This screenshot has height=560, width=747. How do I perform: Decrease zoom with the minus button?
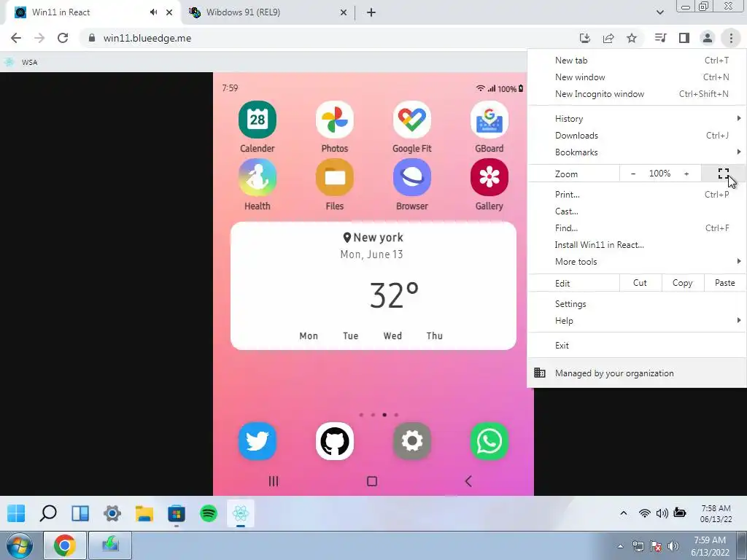coord(633,174)
